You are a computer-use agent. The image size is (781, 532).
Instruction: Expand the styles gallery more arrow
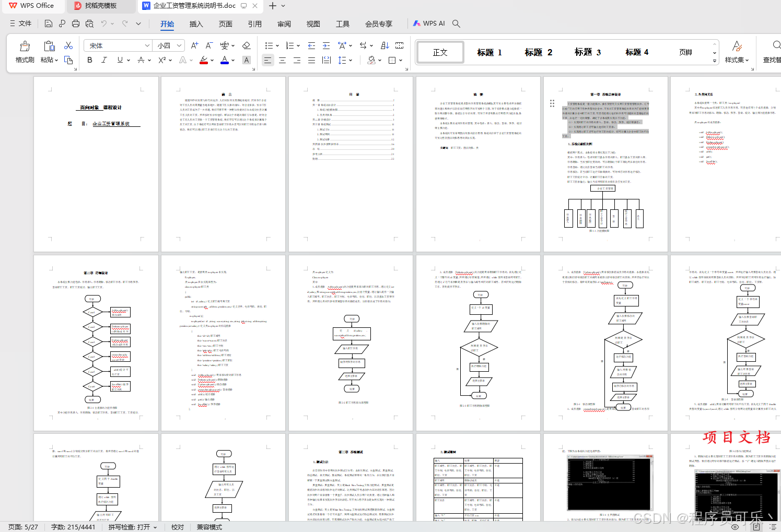(715, 61)
